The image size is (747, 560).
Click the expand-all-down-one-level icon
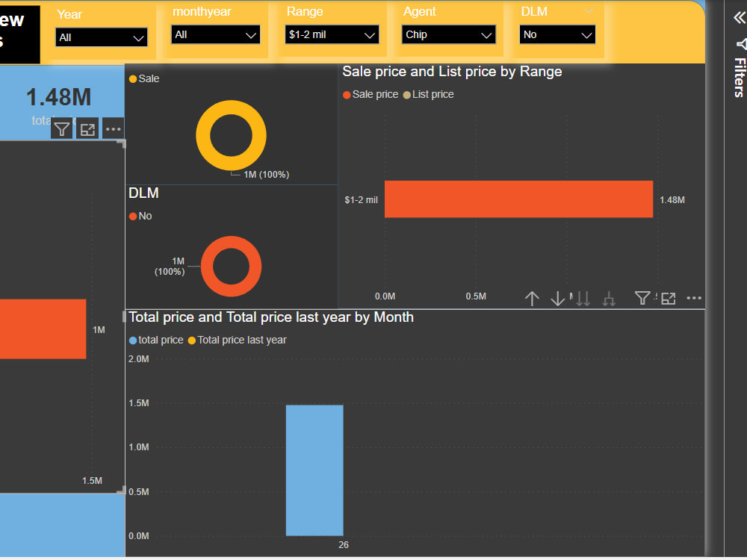tap(609, 298)
